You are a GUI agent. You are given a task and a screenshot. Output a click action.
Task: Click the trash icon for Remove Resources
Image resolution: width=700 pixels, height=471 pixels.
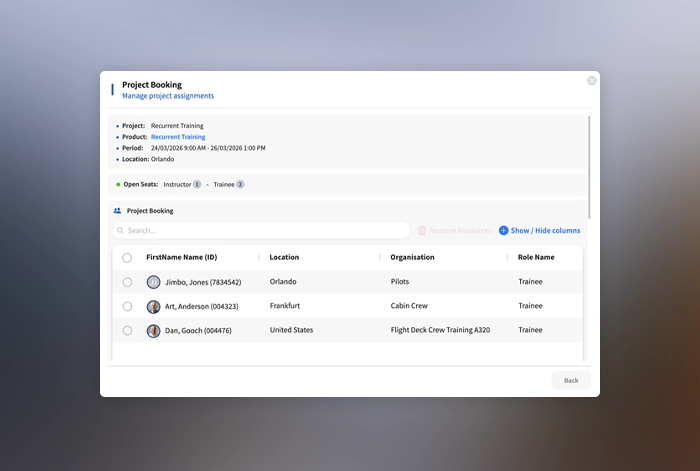coord(422,230)
